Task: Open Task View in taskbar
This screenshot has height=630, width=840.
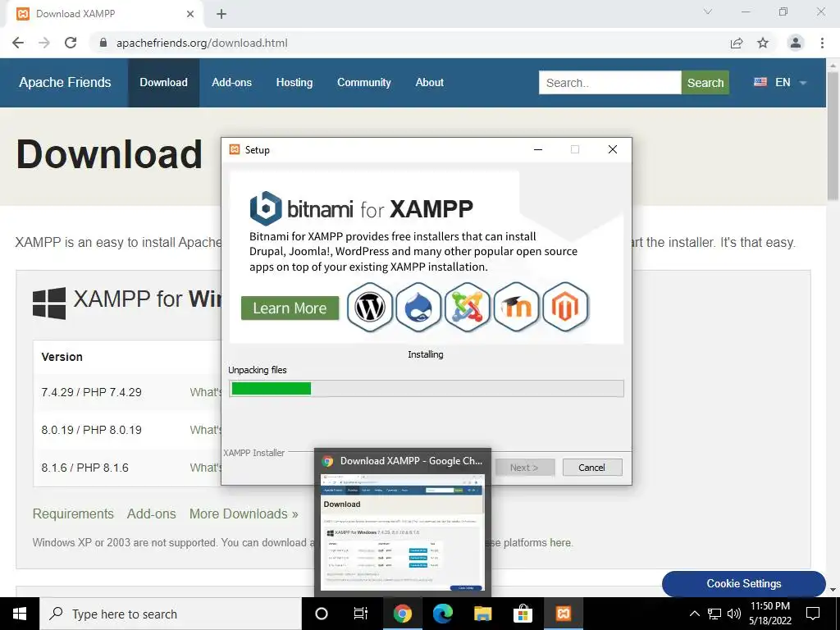Action: coord(361,614)
